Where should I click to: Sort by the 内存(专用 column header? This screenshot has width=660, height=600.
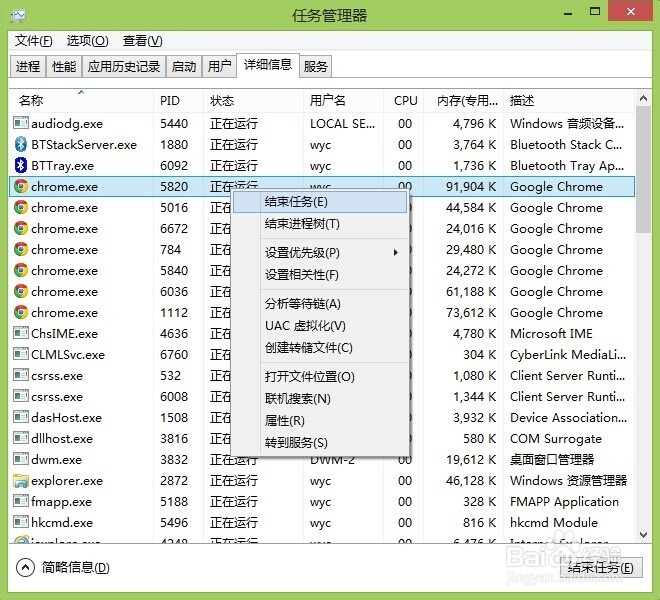click(x=463, y=100)
